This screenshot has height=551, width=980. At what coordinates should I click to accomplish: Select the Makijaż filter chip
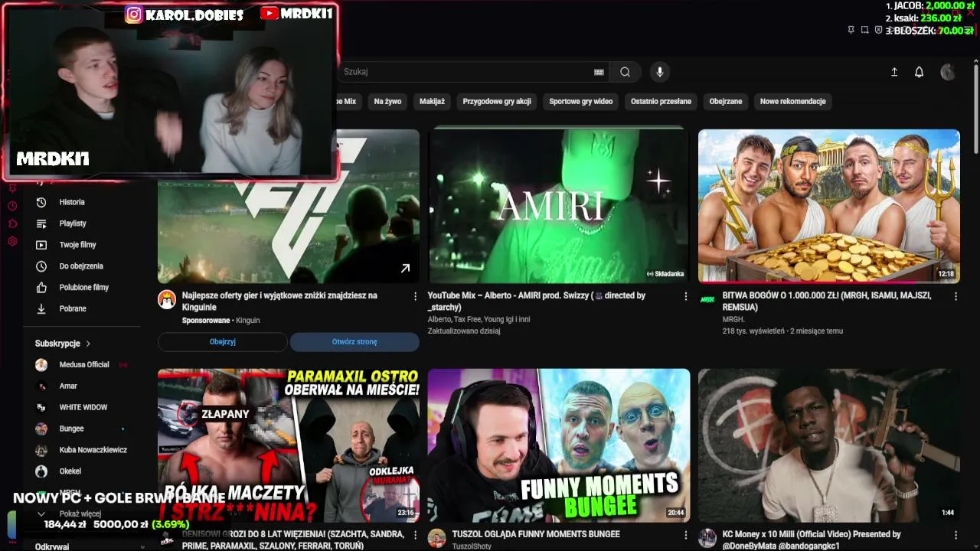click(432, 101)
